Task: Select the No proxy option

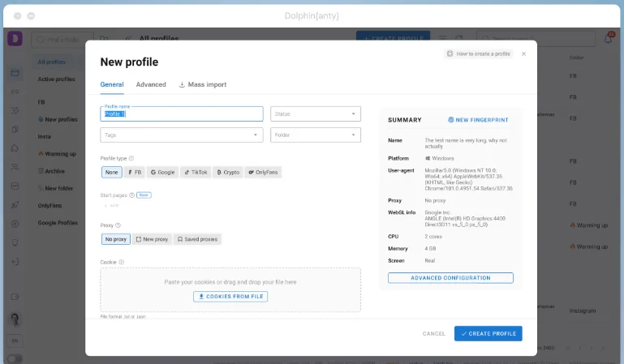Action: pyautogui.click(x=116, y=239)
